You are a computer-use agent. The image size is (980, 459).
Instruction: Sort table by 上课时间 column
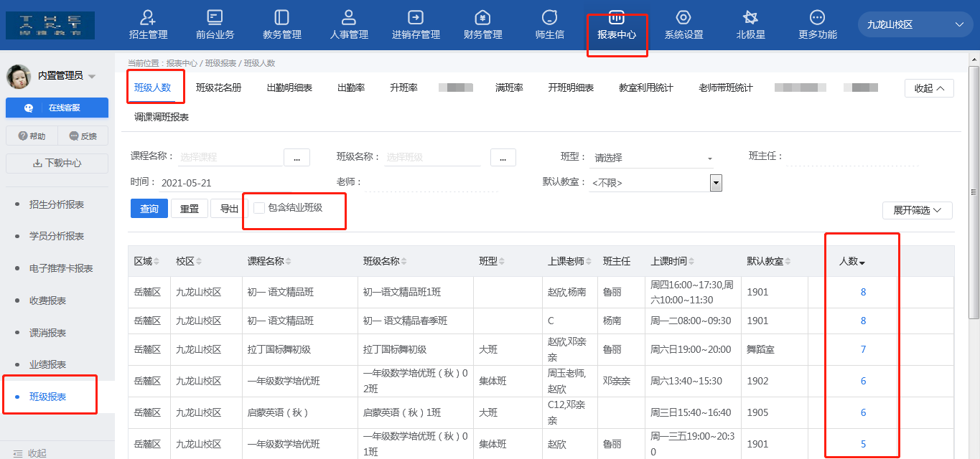691,262
